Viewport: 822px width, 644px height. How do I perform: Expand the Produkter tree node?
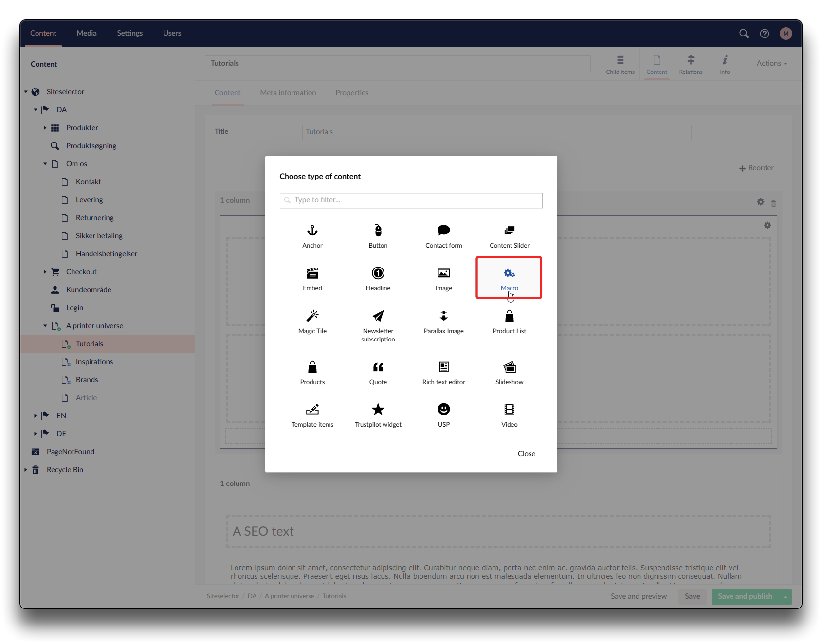pyautogui.click(x=45, y=128)
